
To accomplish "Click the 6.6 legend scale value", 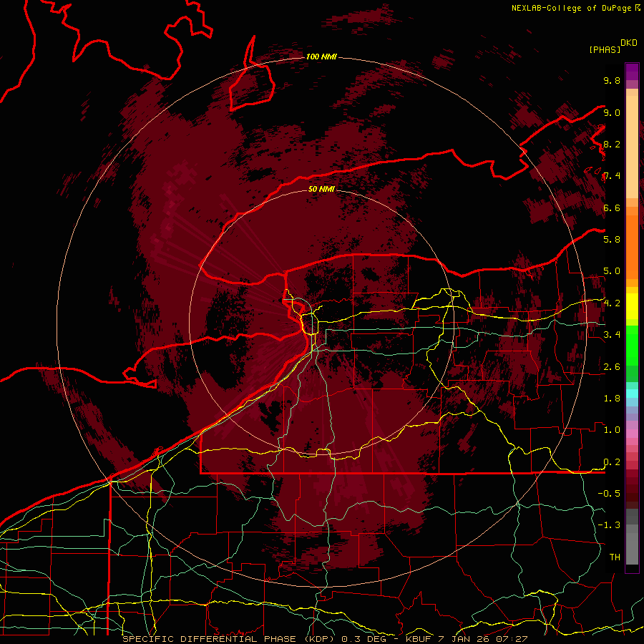I will click(612, 208).
